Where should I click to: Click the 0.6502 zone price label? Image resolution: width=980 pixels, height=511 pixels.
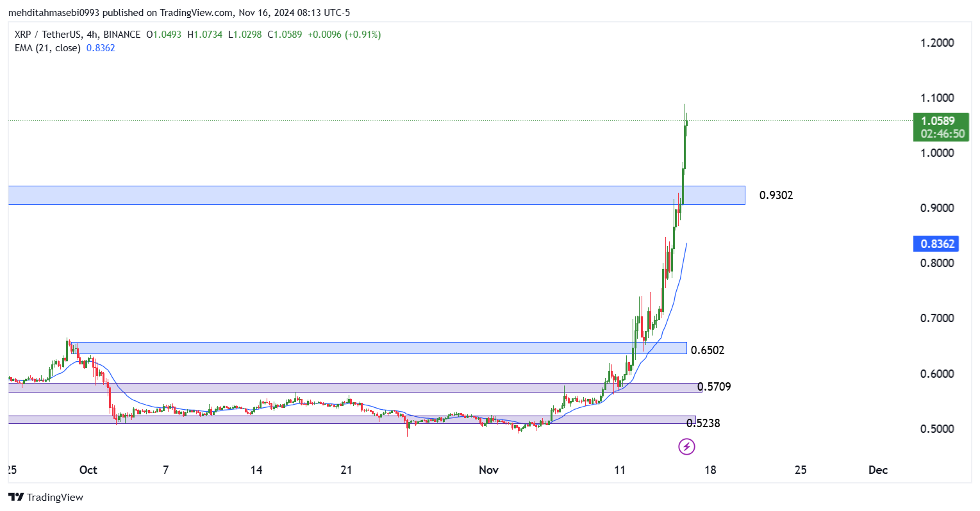pyautogui.click(x=708, y=350)
